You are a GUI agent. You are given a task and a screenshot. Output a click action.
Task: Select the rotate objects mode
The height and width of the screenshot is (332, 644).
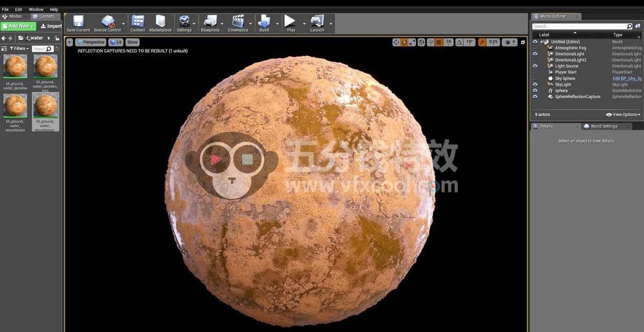pos(405,42)
